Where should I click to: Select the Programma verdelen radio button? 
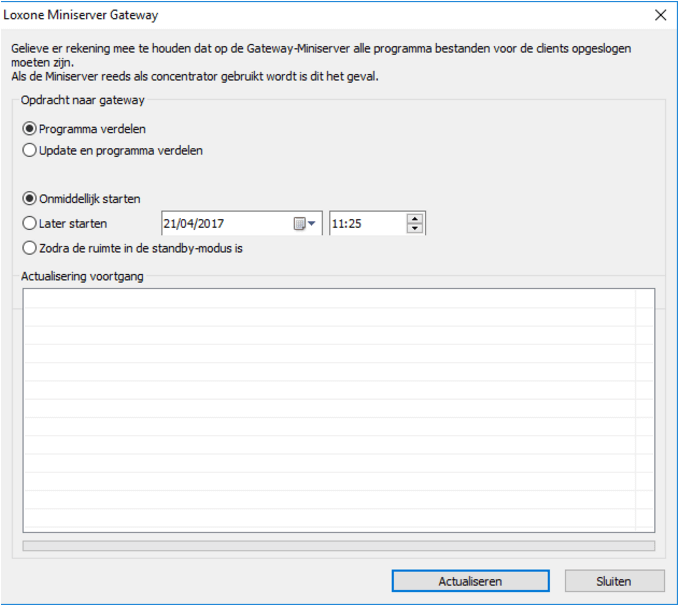pos(30,129)
